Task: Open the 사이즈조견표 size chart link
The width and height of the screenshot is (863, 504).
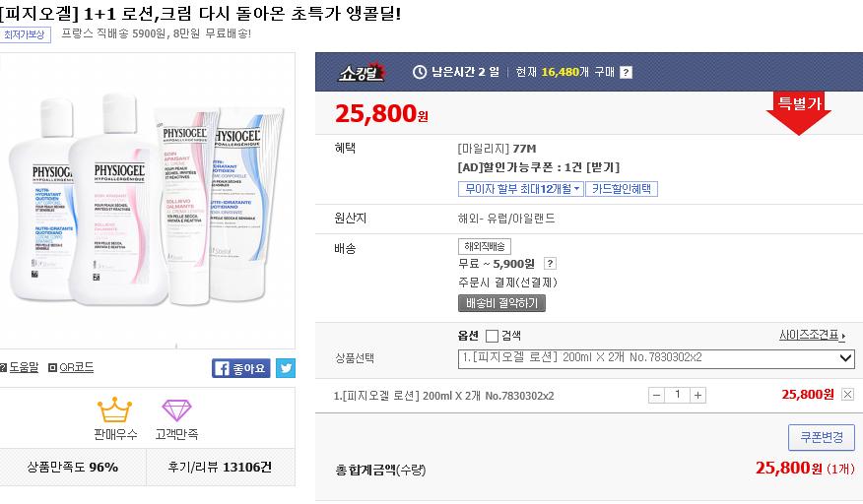Action: click(x=813, y=336)
